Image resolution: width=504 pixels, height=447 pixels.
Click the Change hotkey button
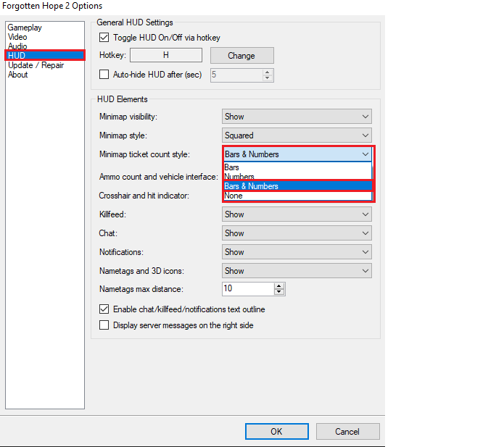tap(241, 56)
